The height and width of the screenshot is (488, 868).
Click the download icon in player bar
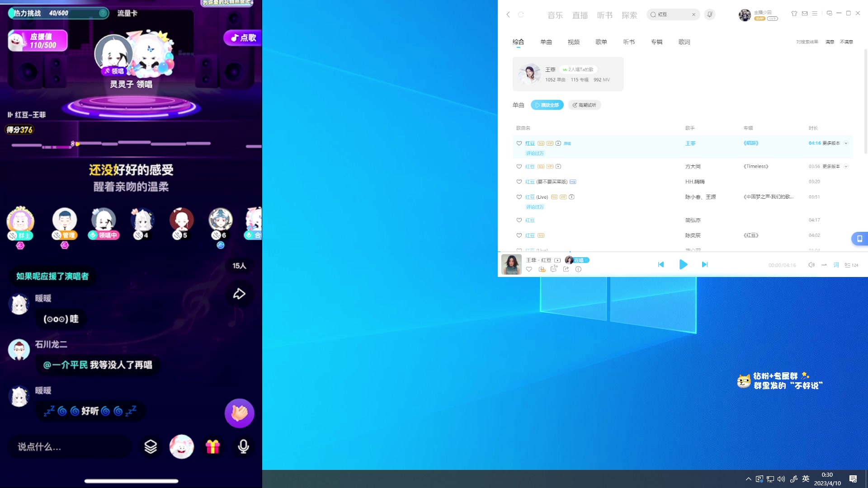(x=542, y=269)
